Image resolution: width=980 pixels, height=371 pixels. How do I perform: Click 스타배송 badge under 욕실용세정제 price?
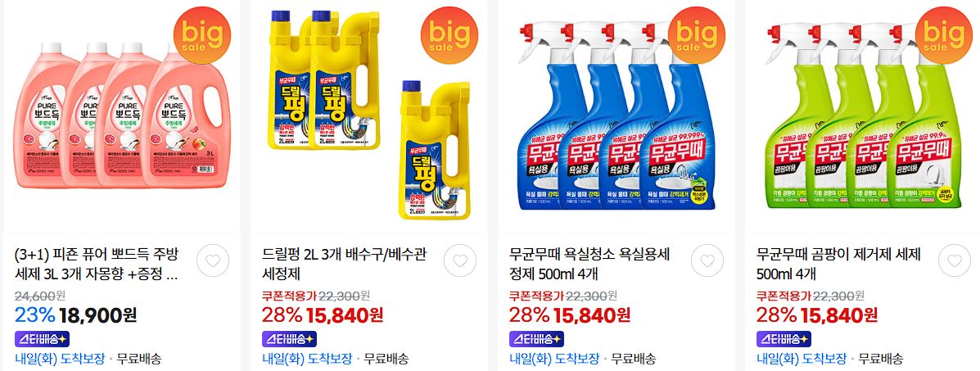click(536, 339)
